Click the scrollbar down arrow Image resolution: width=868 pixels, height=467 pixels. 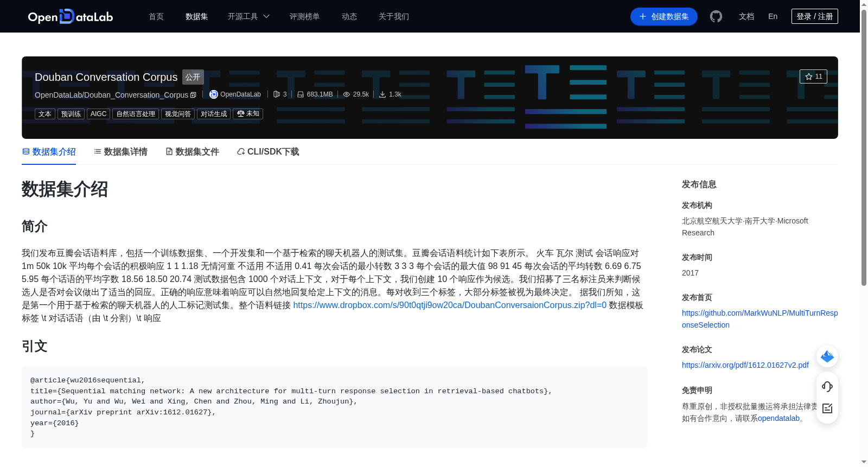click(864, 463)
